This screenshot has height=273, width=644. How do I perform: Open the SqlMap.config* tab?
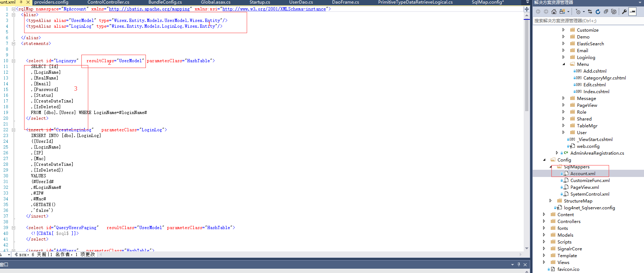488,2
